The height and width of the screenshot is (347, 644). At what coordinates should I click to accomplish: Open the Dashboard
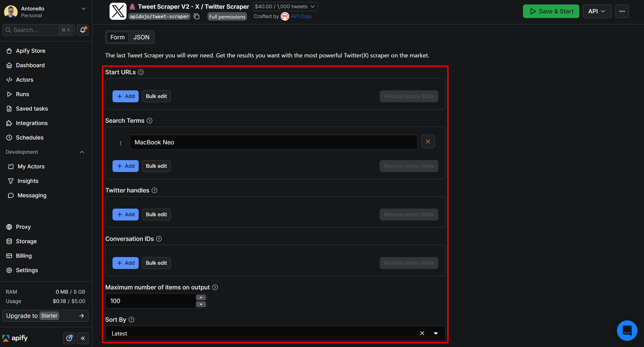(x=30, y=65)
